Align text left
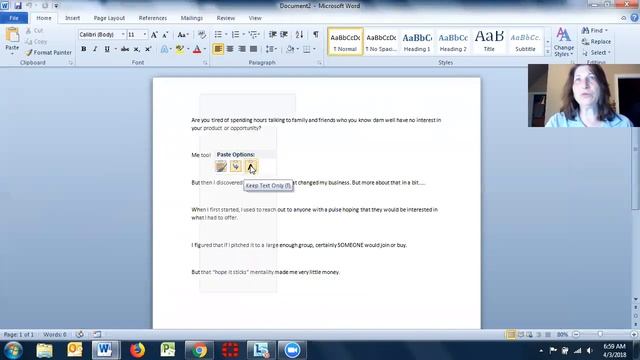Viewport: 640px width, 360px height. 218,49
